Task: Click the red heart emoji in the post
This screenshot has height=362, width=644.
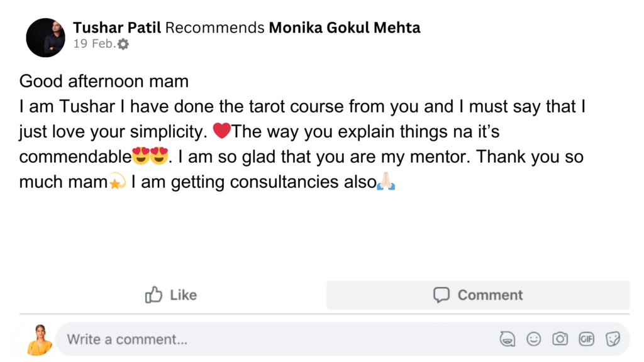Action: pos(222,131)
